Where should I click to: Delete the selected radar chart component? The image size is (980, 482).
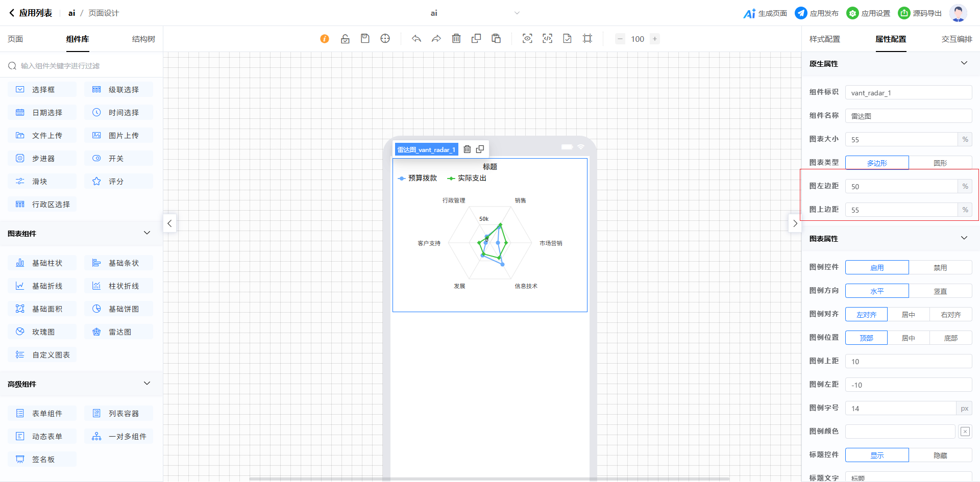pyautogui.click(x=467, y=149)
